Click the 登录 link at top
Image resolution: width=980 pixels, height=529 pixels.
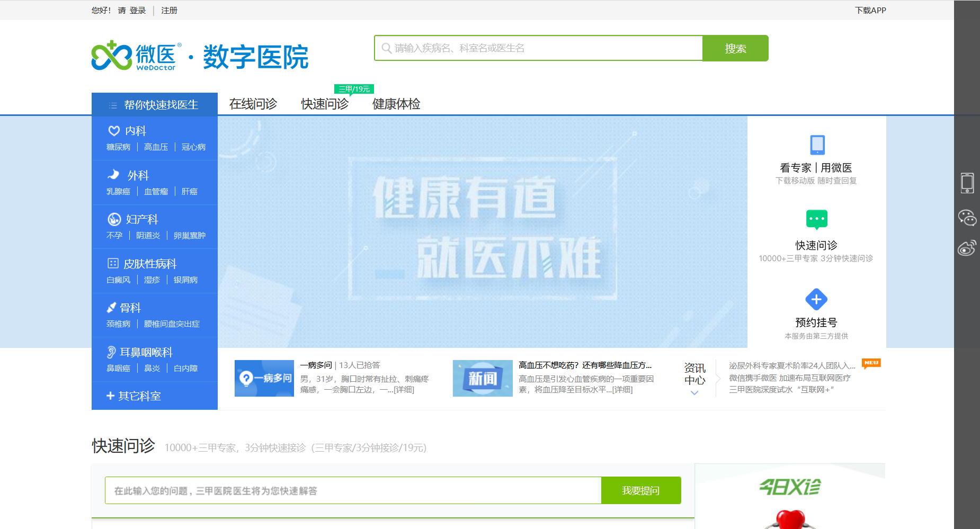tap(138, 11)
